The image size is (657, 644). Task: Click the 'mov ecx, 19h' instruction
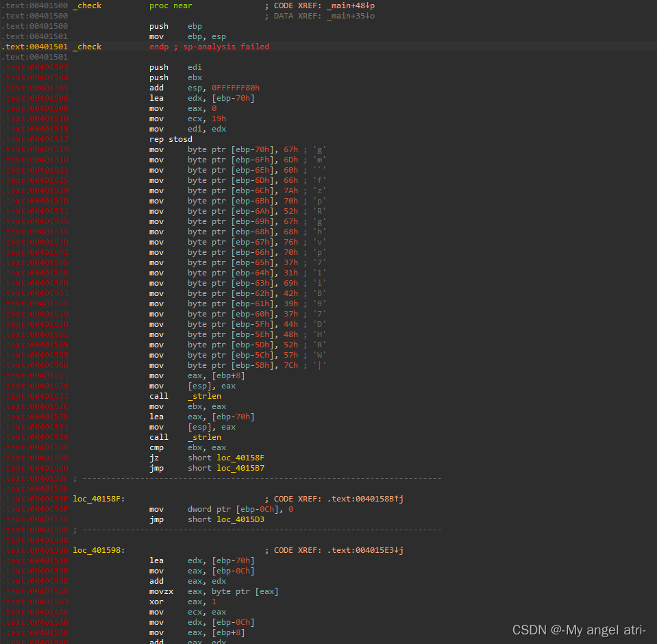point(188,119)
